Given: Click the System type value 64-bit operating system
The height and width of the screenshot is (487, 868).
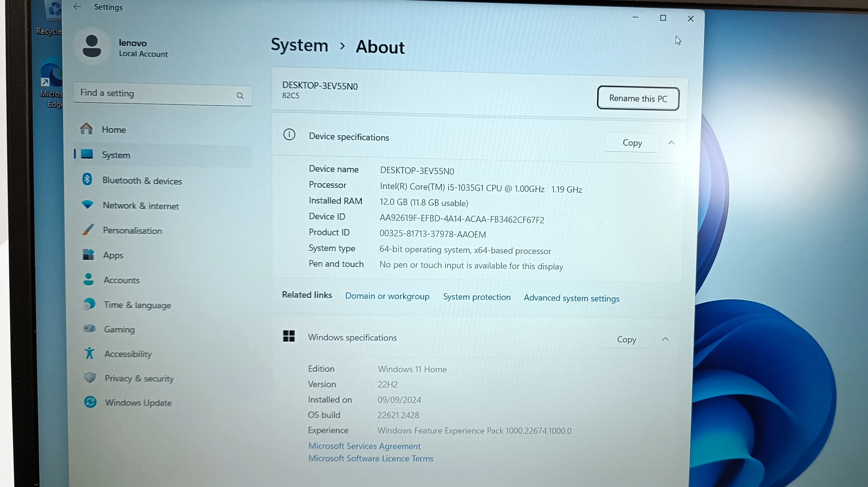Looking at the screenshot, I should [465, 250].
